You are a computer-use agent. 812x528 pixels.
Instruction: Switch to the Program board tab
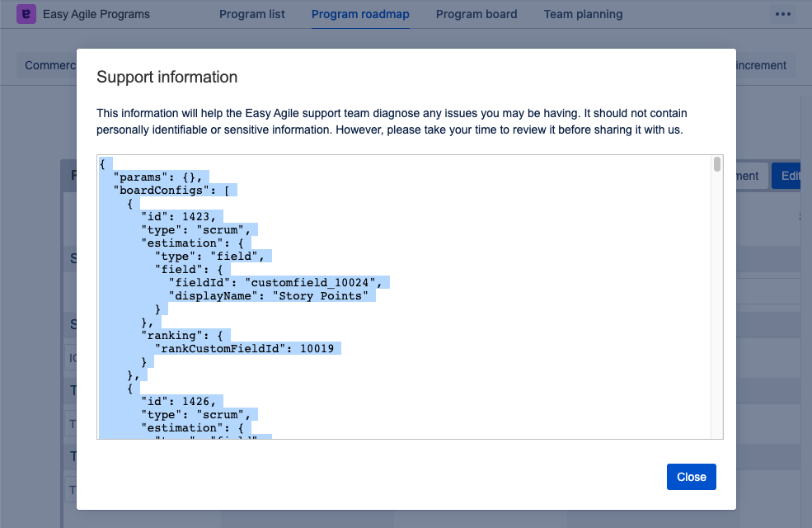tap(476, 14)
